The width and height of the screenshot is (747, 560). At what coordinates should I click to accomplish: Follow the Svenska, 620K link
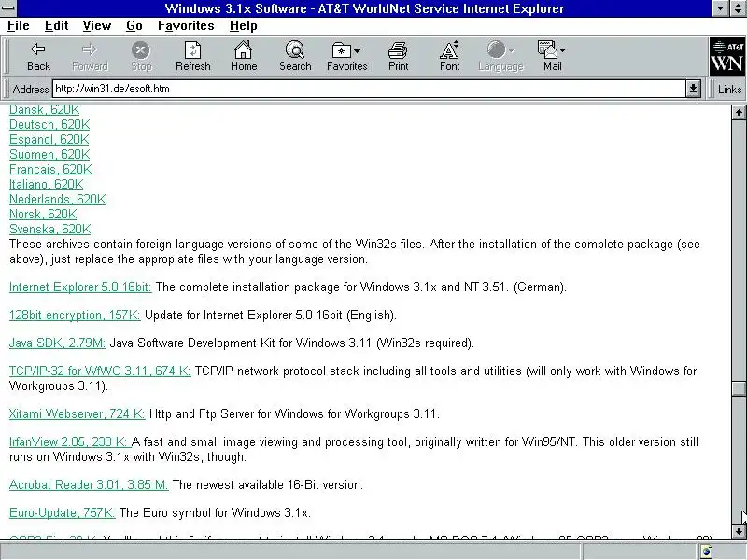tap(50, 229)
